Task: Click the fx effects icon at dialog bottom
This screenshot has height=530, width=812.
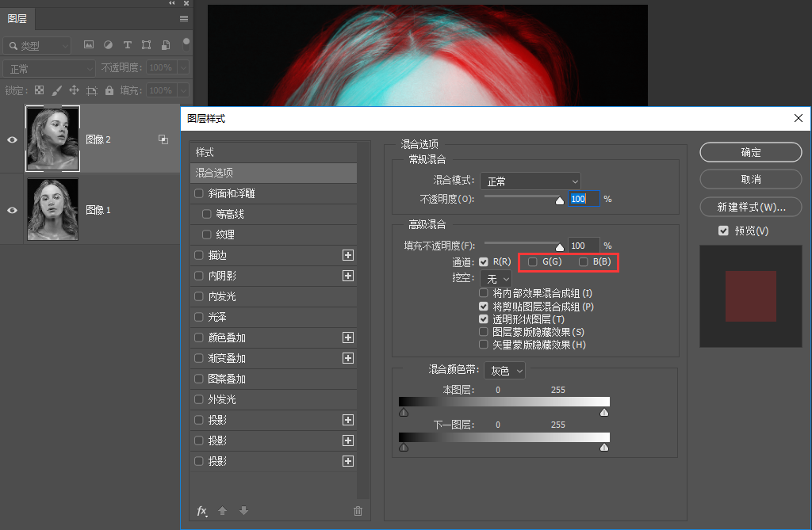Action: 201,511
